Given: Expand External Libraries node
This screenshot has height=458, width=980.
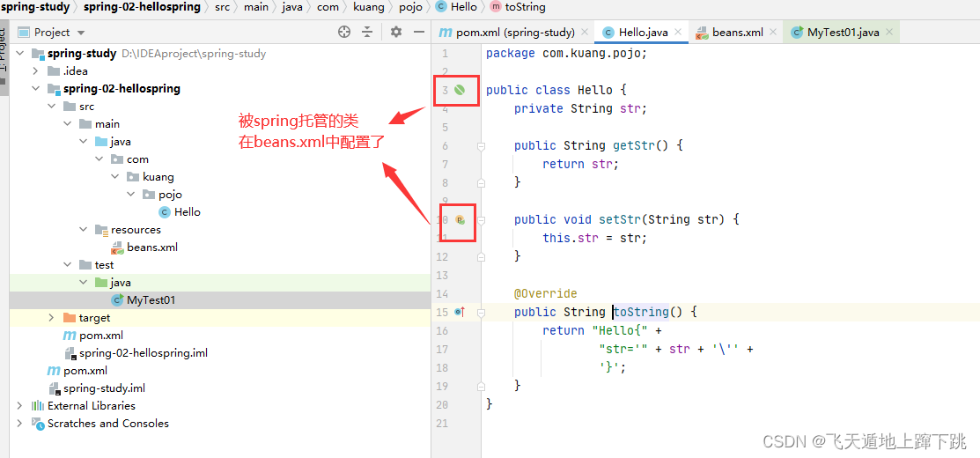Looking at the screenshot, I should [x=20, y=405].
